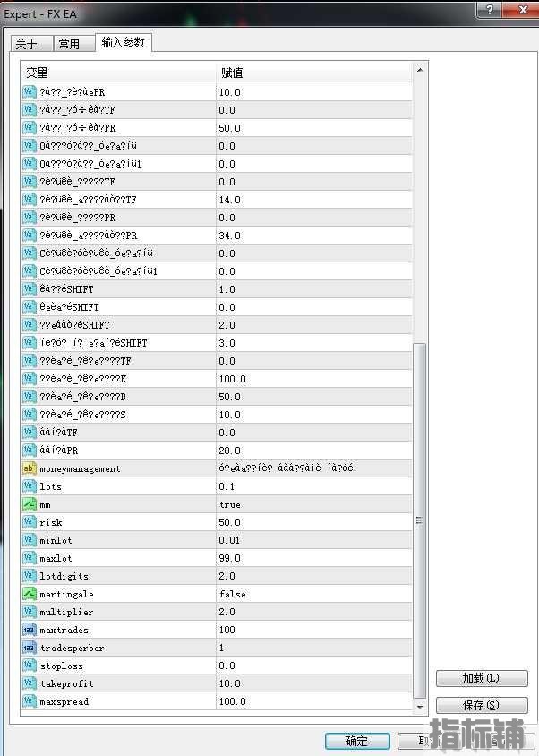Click the boolean icon next to martingale

(x=29, y=594)
